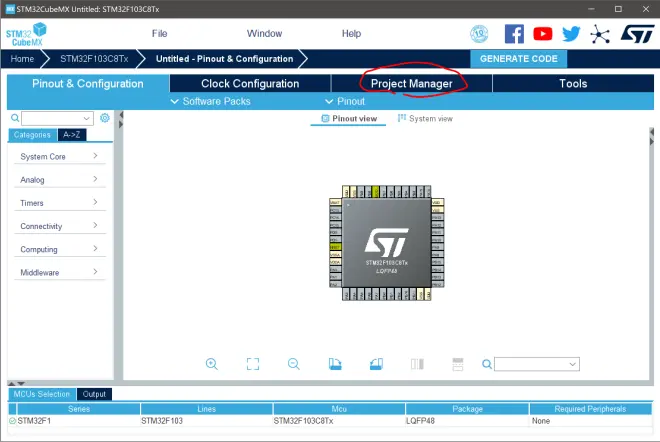
Task: Click the GENERATE CODE button
Action: pyautogui.click(x=519, y=59)
